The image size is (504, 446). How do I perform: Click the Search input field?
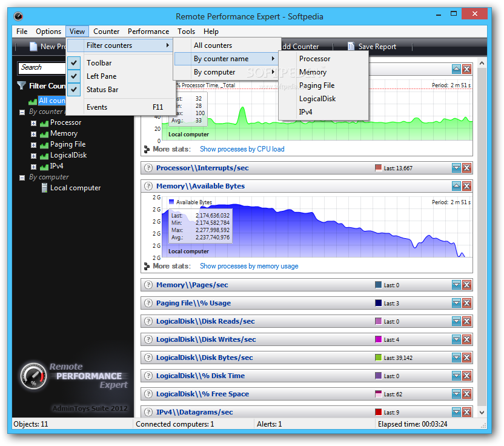42,68
